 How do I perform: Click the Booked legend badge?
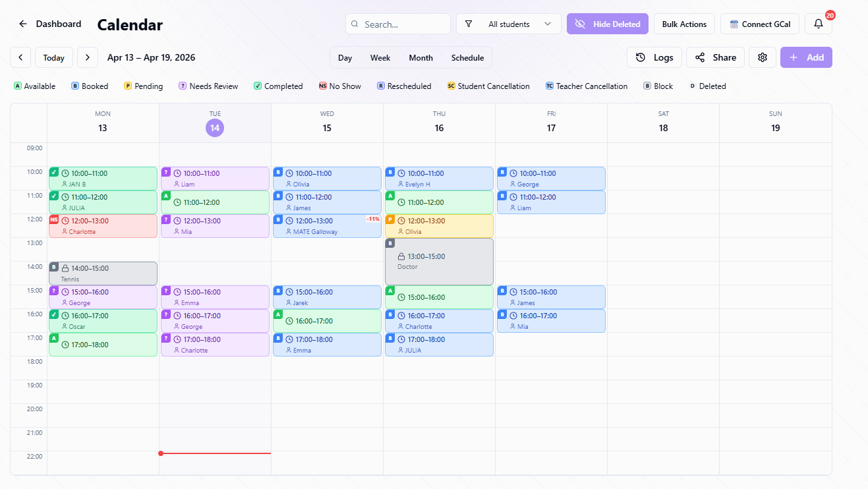click(x=75, y=86)
